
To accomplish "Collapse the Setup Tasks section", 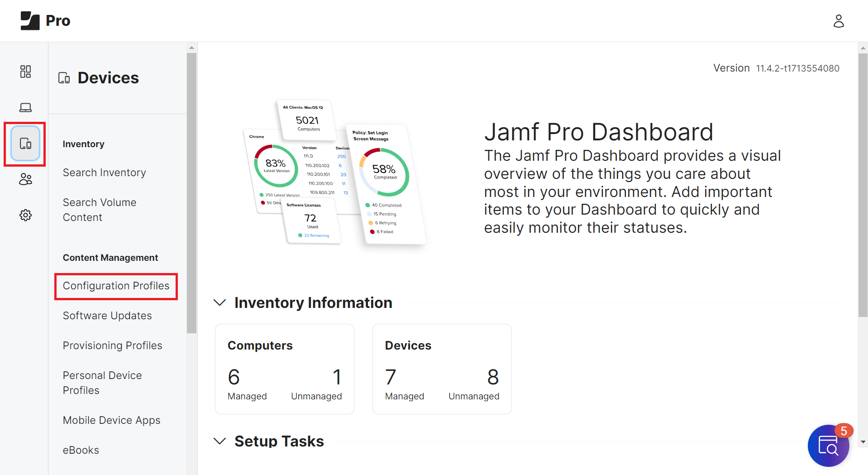I will click(220, 441).
